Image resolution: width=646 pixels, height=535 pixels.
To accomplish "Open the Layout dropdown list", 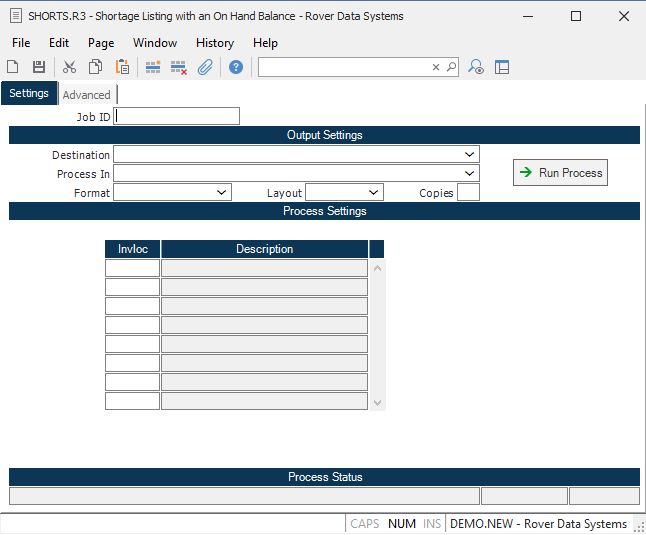I will (373, 192).
